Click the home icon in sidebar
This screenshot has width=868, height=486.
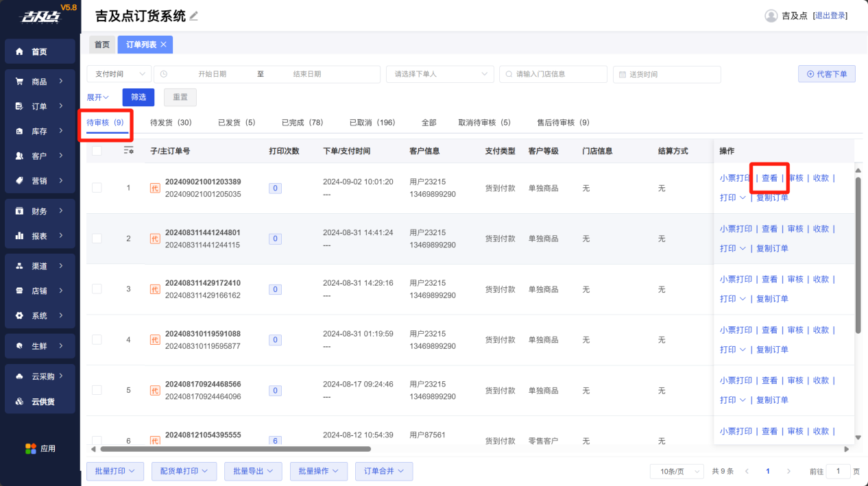[x=19, y=51]
